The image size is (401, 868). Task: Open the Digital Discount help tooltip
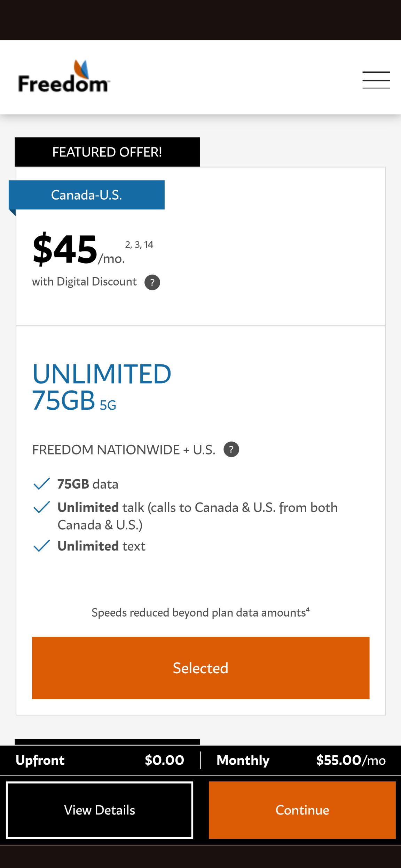point(152,282)
